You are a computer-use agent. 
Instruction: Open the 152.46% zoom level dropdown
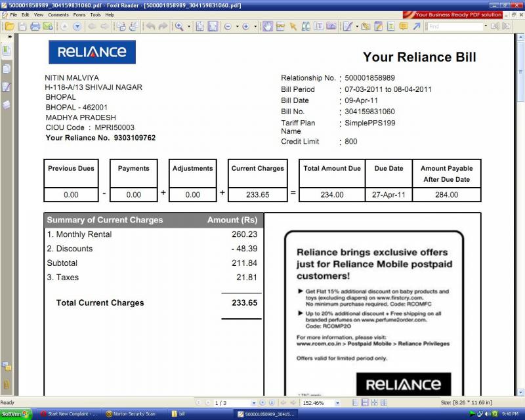(337, 403)
